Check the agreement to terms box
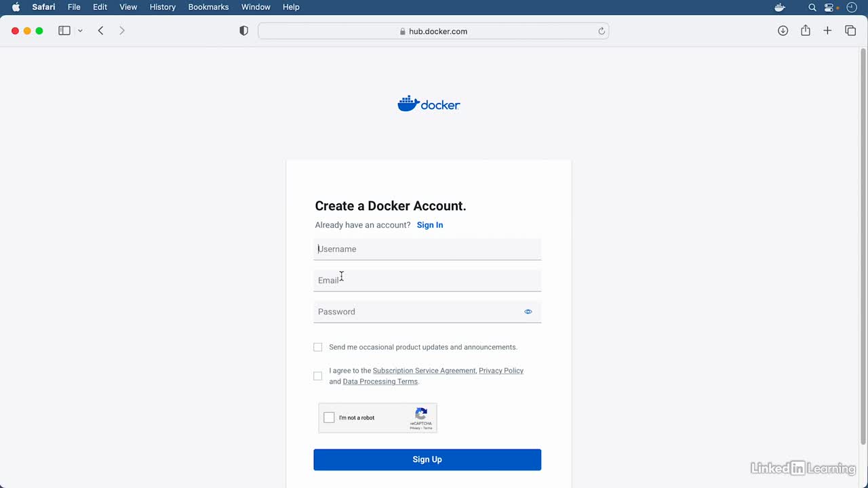This screenshot has height=488, width=868. click(317, 376)
